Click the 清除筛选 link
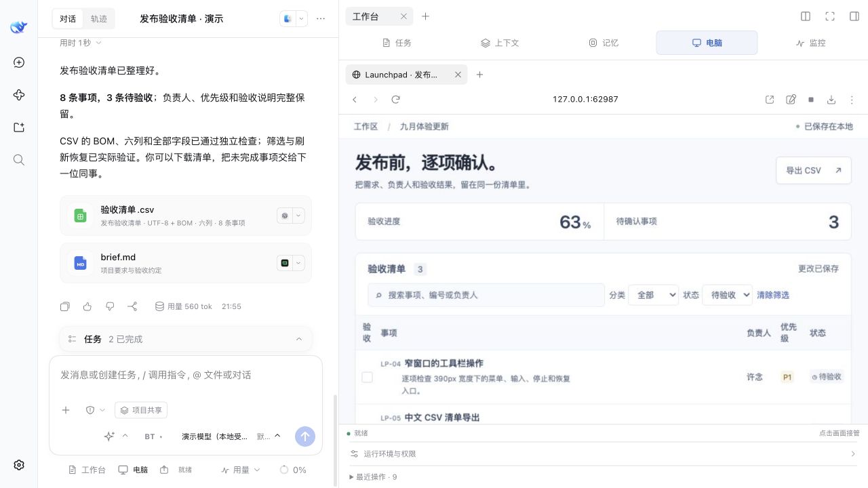The image size is (868, 488). (x=773, y=295)
